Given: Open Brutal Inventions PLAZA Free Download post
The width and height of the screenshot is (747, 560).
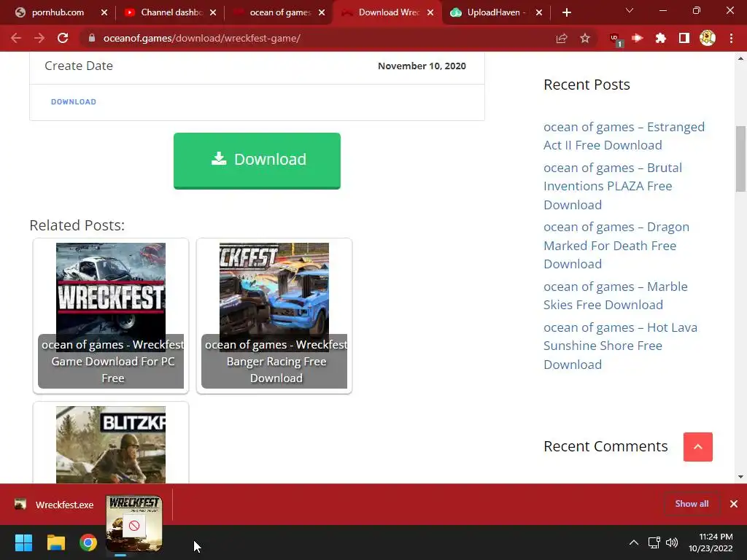Looking at the screenshot, I should [x=613, y=186].
